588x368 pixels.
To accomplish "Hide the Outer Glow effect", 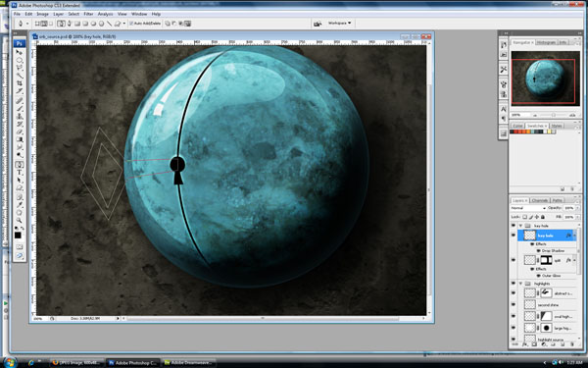I will pos(538,276).
